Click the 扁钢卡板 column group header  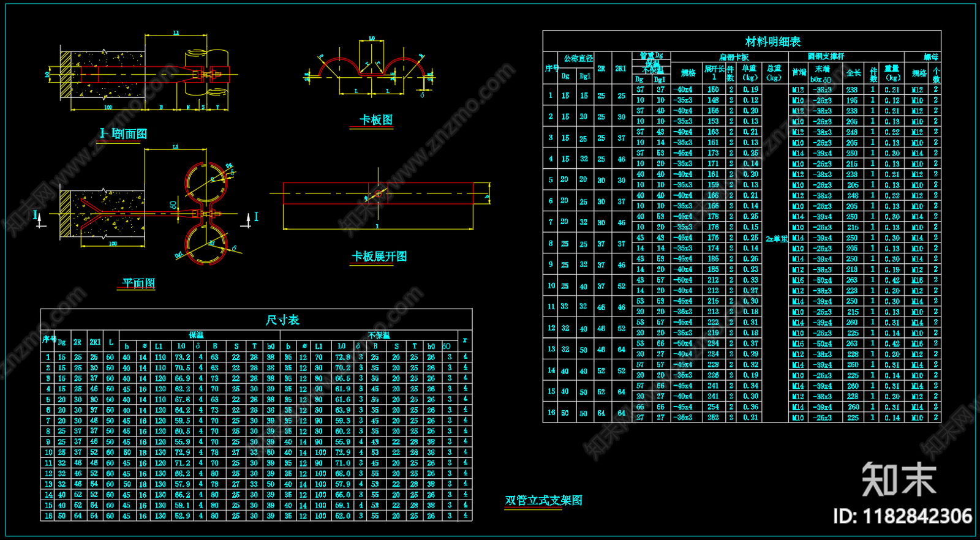pyautogui.click(x=734, y=57)
